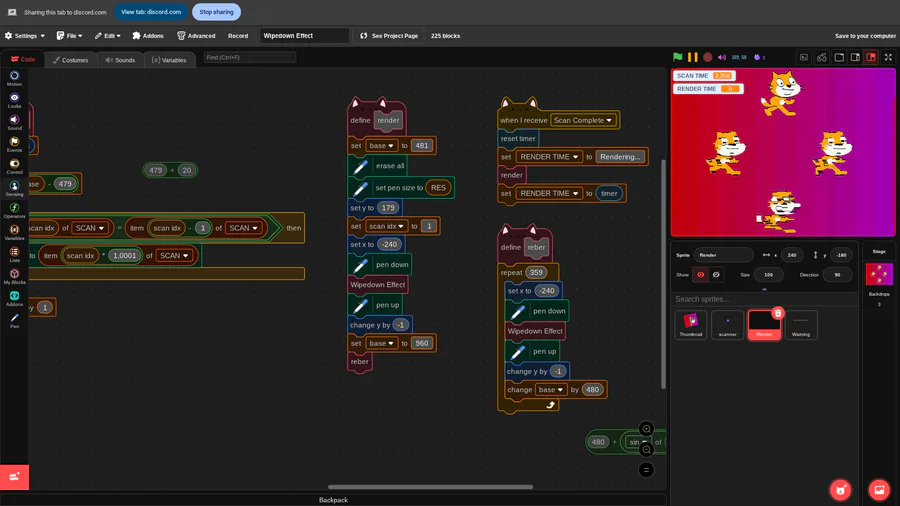900x506 pixels.
Task: Open Lists block category
Action: click(14, 254)
